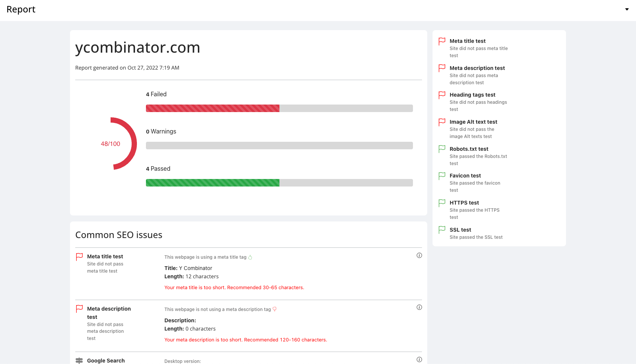Click the '0 Warnings' label
Viewport: 636px width, 364px height.
coord(161,132)
